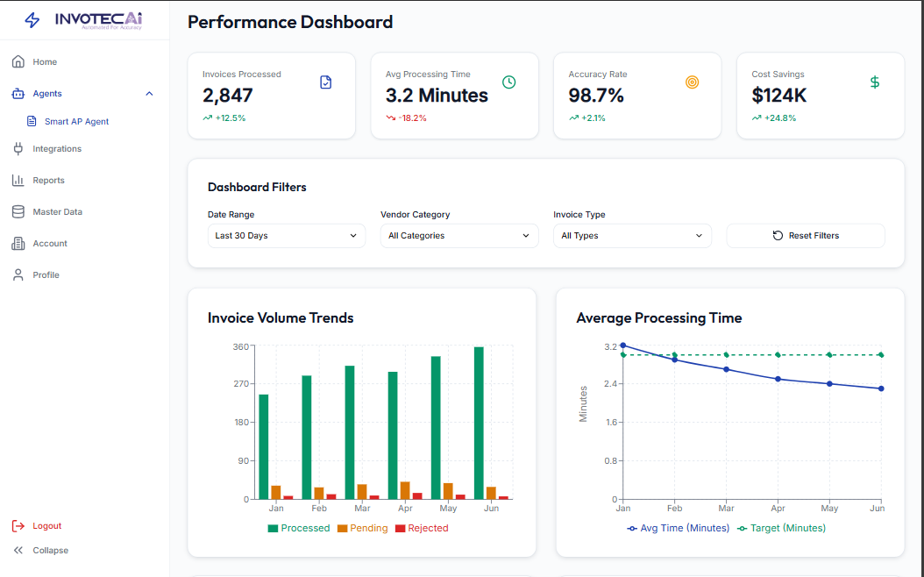Toggle Target (Minutes) line in legend

781,529
